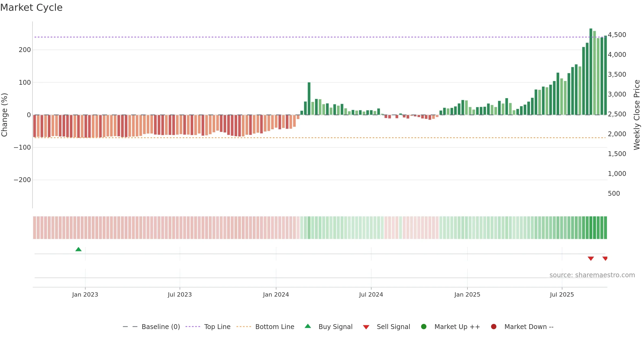Click the 1,000 price axis label
644x362 pixels.
point(617,174)
